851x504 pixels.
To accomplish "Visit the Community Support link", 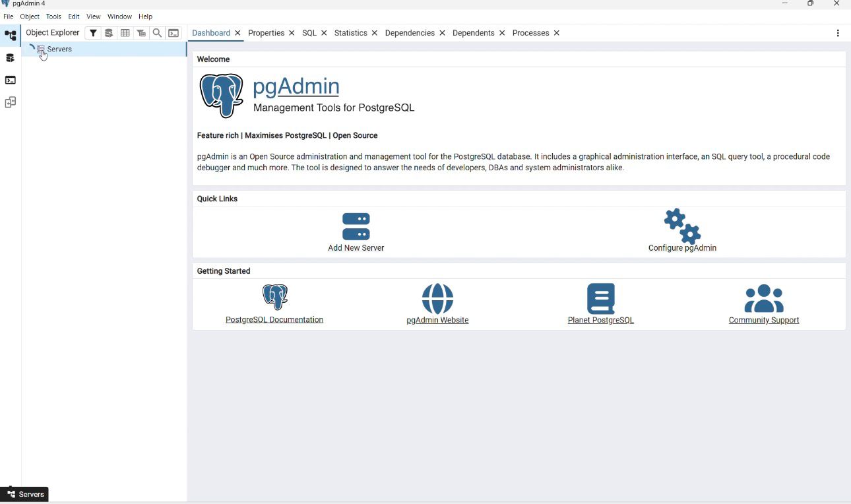I will click(x=763, y=320).
